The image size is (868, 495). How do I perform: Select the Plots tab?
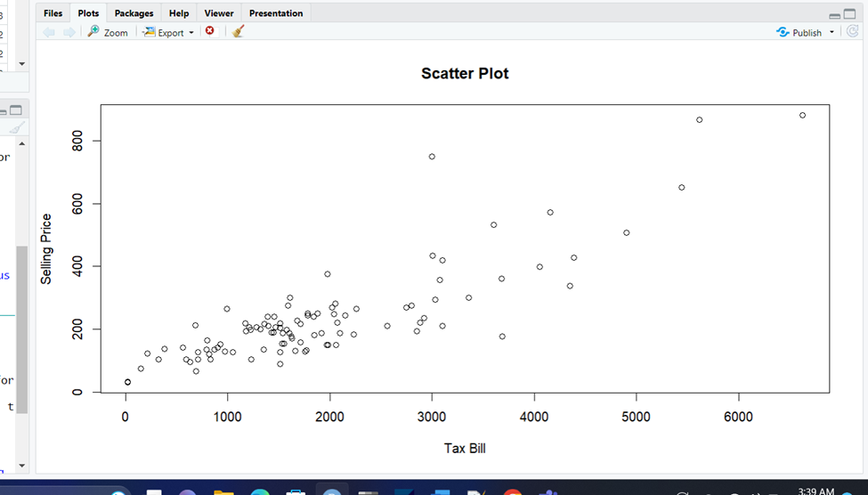pyautogui.click(x=88, y=13)
